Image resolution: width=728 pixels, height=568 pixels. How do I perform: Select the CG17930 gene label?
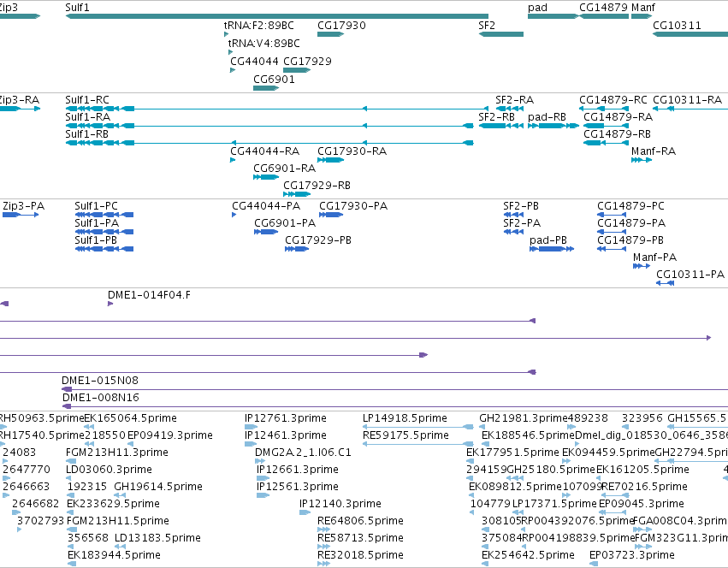coord(341,26)
